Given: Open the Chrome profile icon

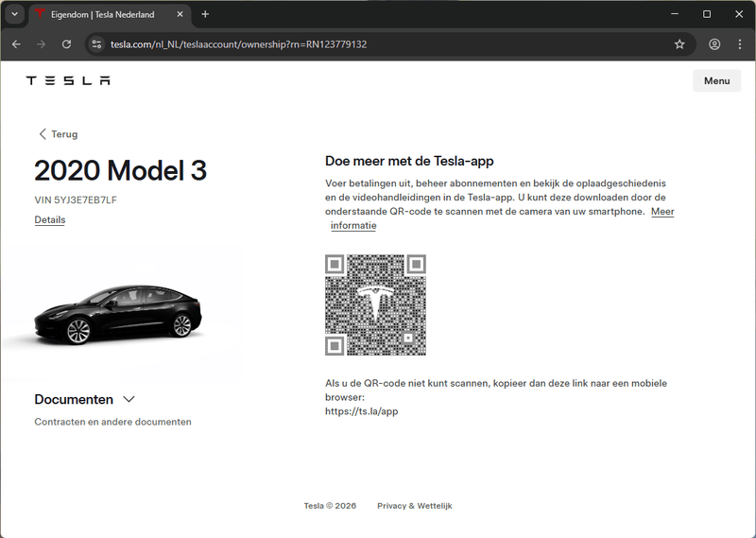Looking at the screenshot, I should point(714,44).
